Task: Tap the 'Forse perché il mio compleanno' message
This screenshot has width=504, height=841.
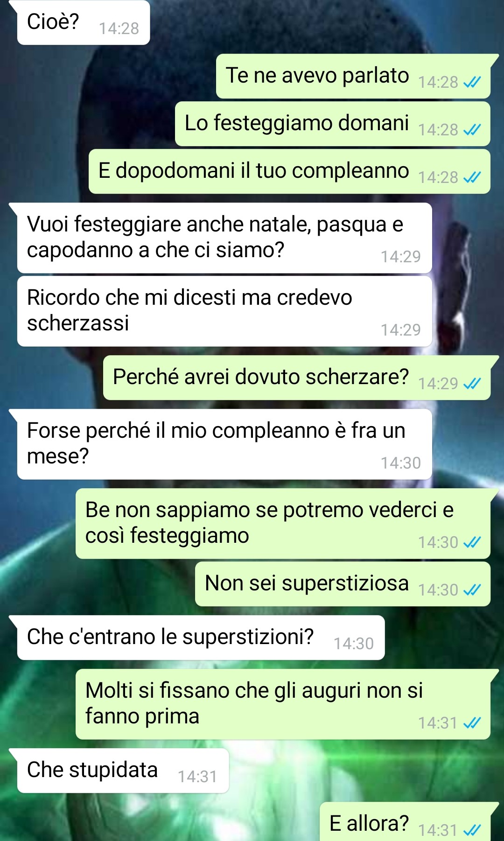Action: click(x=224, y=444)
